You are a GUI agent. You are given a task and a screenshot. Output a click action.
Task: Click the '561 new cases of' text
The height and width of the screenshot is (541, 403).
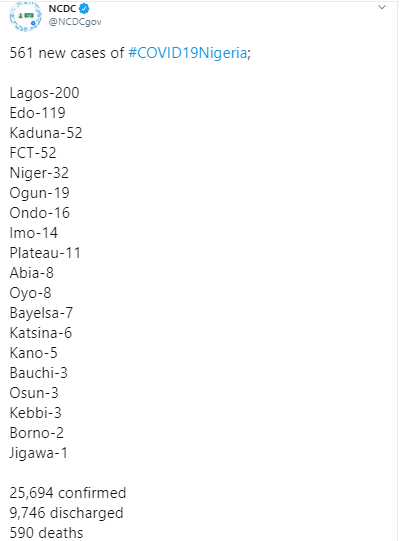[67, 53]
